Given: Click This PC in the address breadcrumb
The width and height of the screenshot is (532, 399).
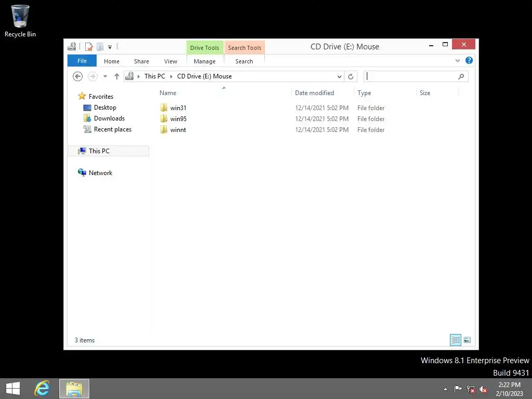Looking at the screenshot, I should pos(155,76).
